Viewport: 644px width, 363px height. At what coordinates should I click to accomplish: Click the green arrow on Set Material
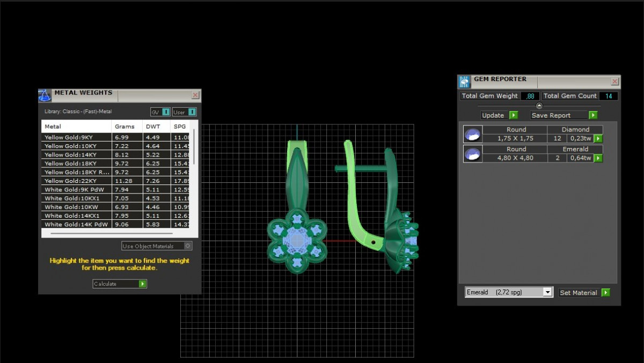605,293
